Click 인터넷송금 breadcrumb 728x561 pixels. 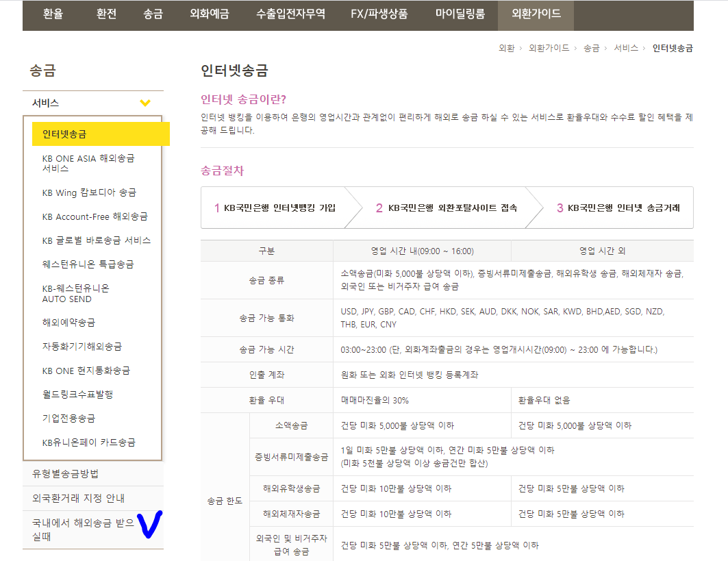click(x=673, y=49)
